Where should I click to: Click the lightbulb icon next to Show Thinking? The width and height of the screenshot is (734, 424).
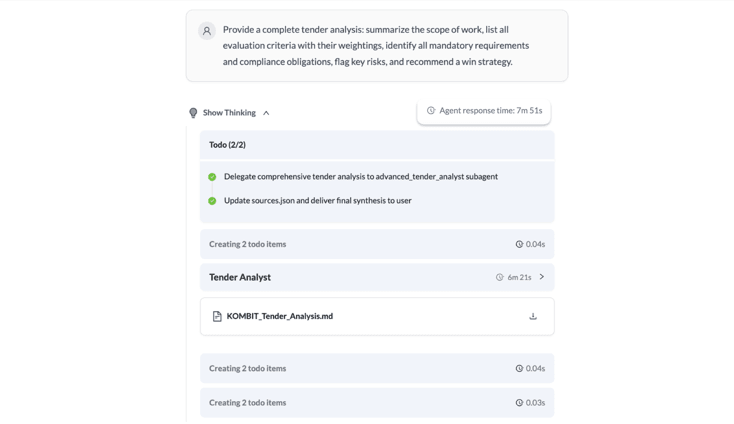(193, 113)
